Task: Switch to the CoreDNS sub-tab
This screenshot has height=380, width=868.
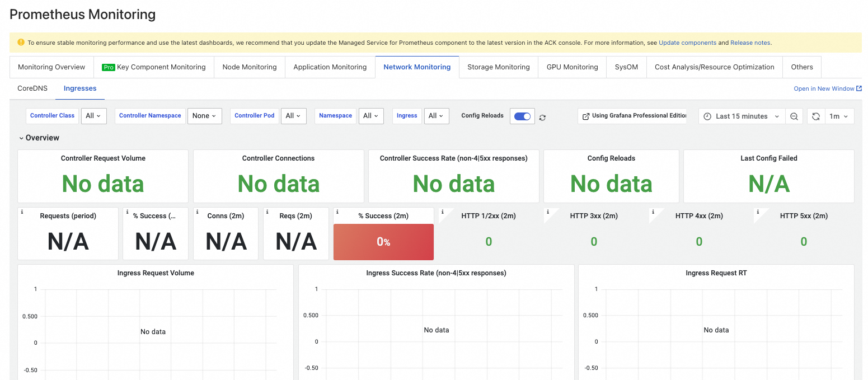Action: (x=32, y=88)
